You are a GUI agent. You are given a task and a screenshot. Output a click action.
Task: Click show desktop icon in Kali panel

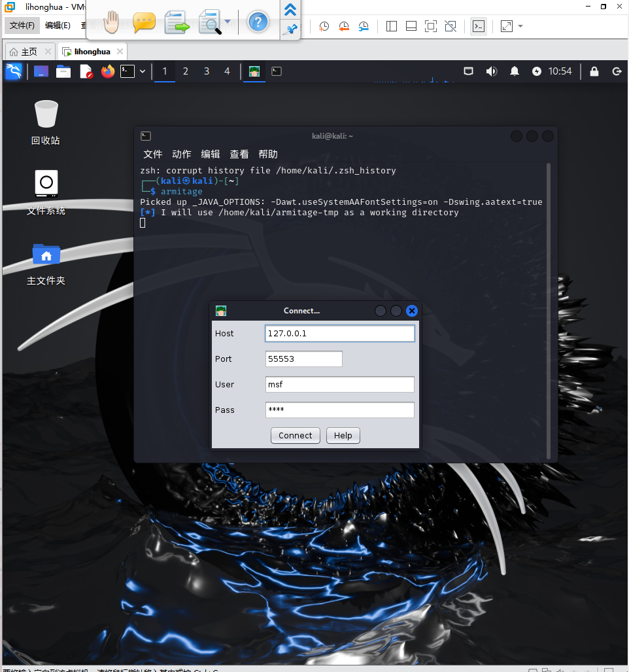(41, 71)
